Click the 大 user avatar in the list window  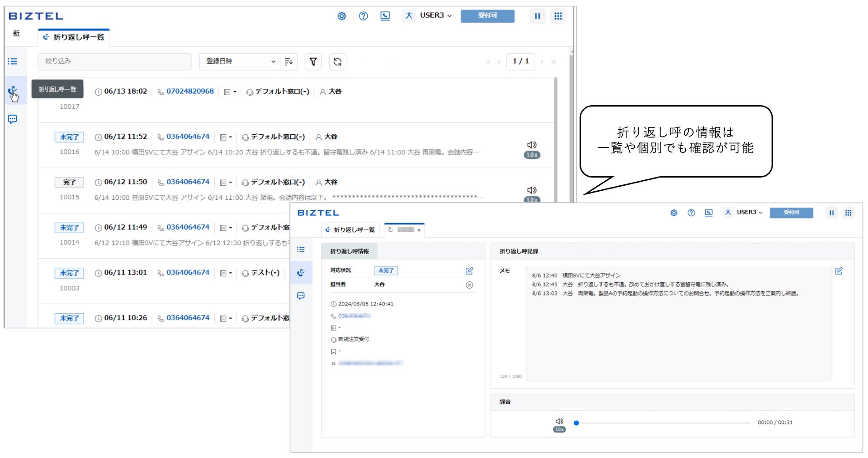pyautogui.click(x=409, y=15)
